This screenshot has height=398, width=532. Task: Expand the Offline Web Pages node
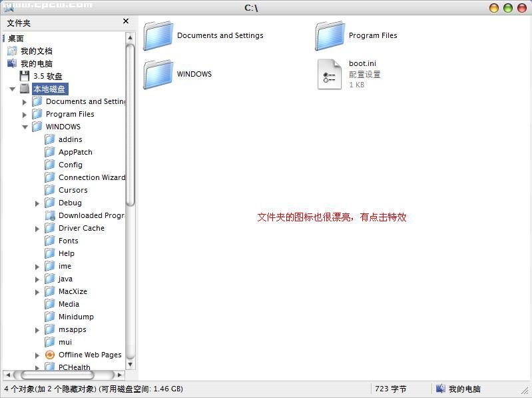(37, 355)
